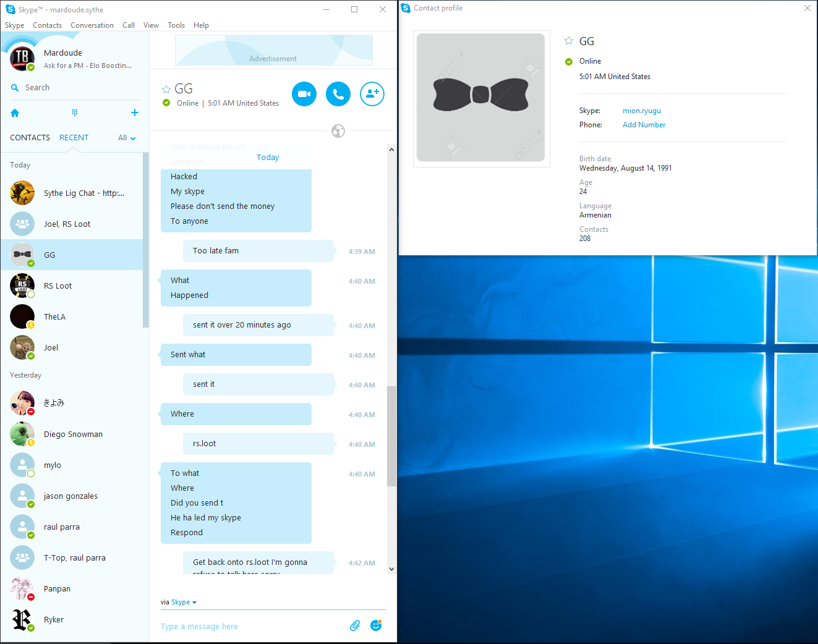The width and height of the screenshot is (818, 644).
Task: Click the contact list scrollbar
Action: coord(146,240)
